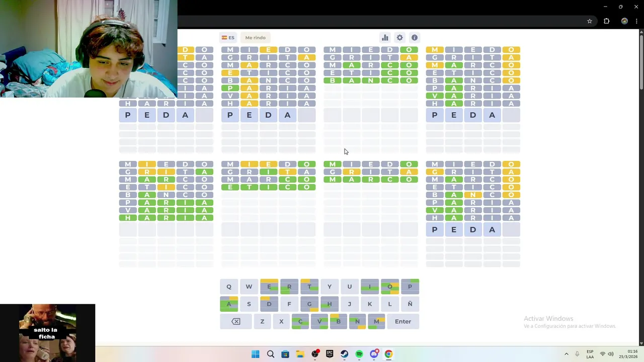Tap the S key on the game keyboard

click(x=249, y=304)
